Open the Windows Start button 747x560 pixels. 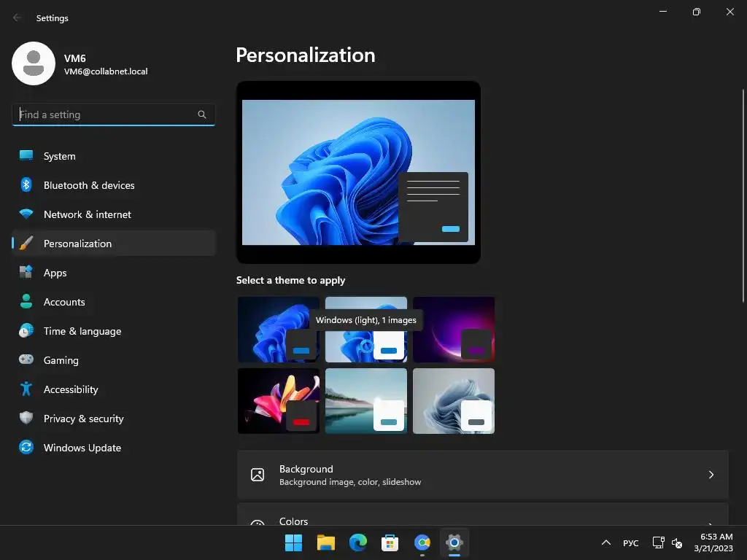(293, 542)
